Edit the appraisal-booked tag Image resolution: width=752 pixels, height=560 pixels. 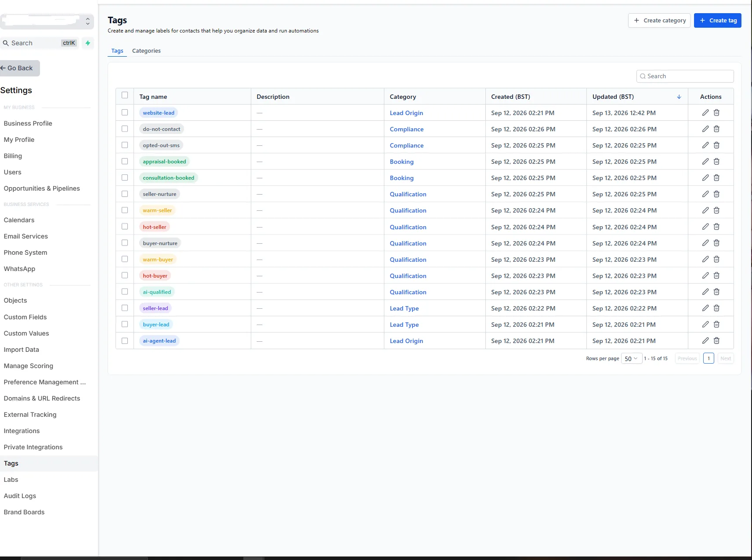point(705,162)
